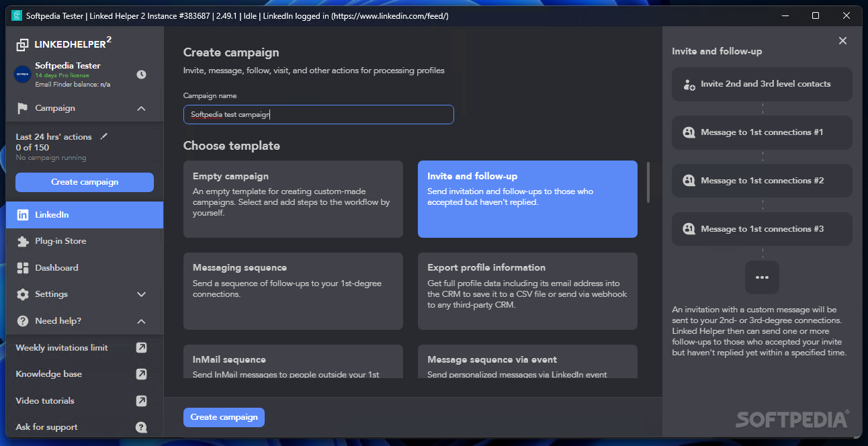Select Message to 1st connections #3 step
The height and width of the screenshot is (446, 868).
762,230
